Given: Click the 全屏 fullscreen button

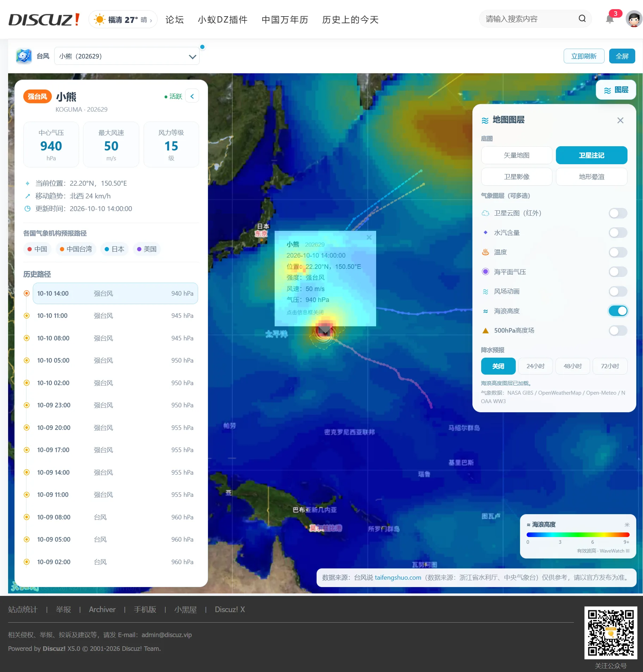Looking at the screenshot, I should [x=622, y=56].
